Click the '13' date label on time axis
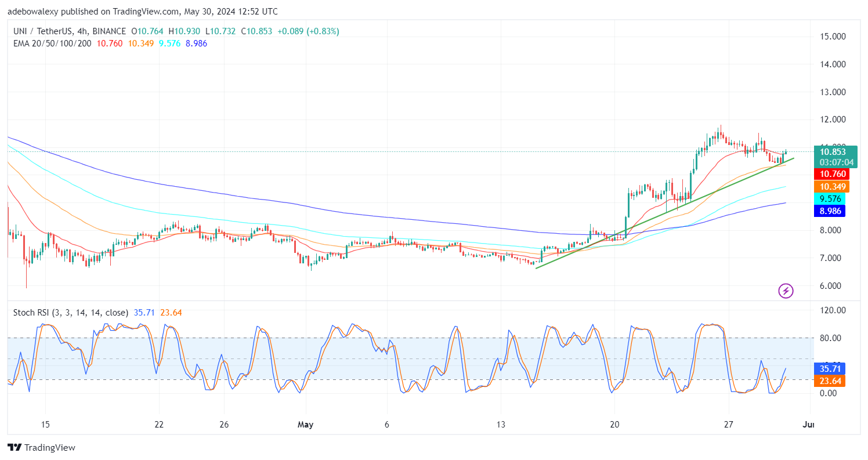Viewport: 868px width, 460px height. [501, 425]
